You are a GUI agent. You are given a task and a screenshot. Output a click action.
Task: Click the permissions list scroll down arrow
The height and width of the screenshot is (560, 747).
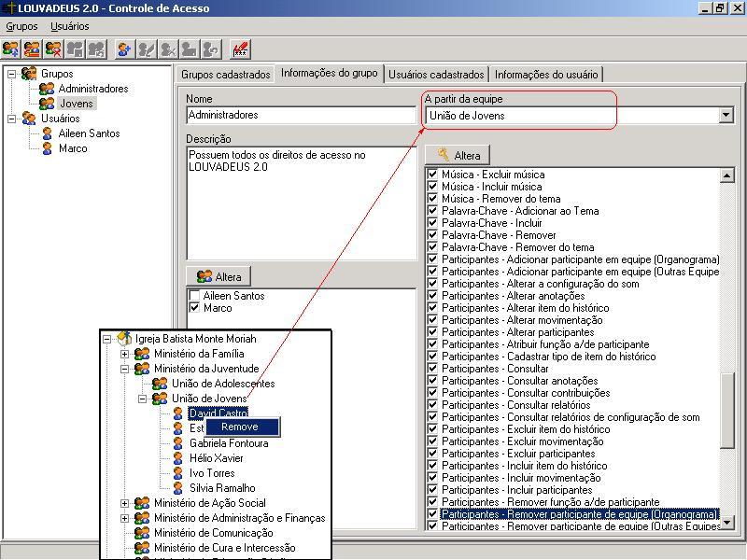point(727,523)
